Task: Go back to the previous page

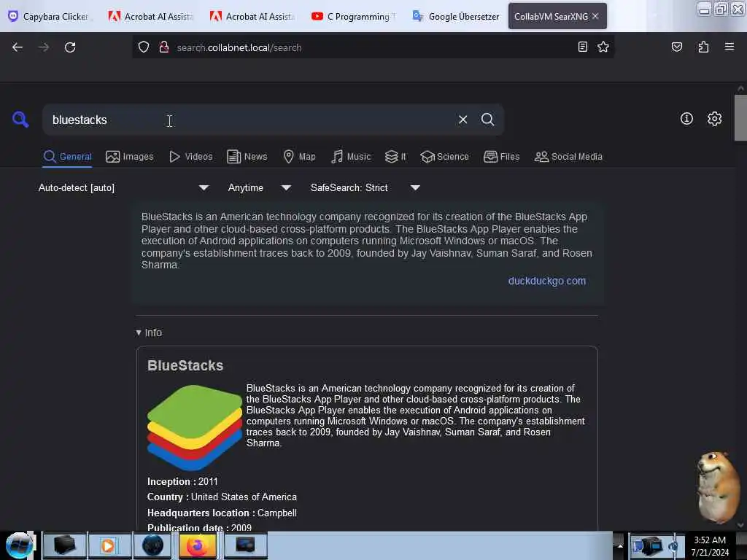Action: click(18, 47)
